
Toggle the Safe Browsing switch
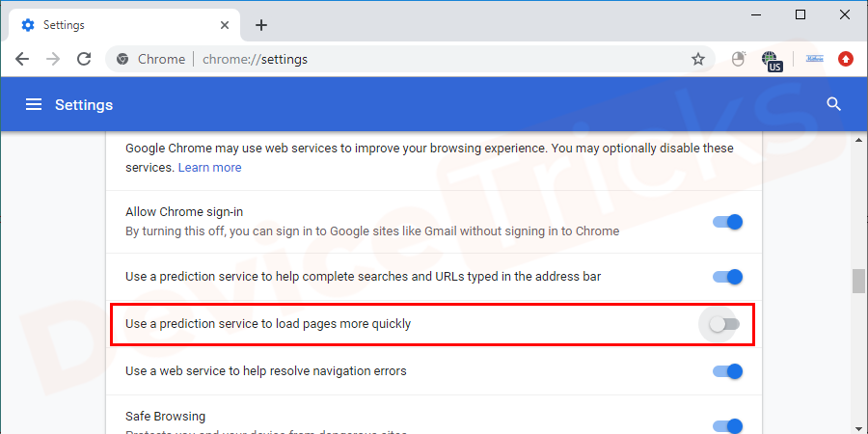(x=727, y=425)
